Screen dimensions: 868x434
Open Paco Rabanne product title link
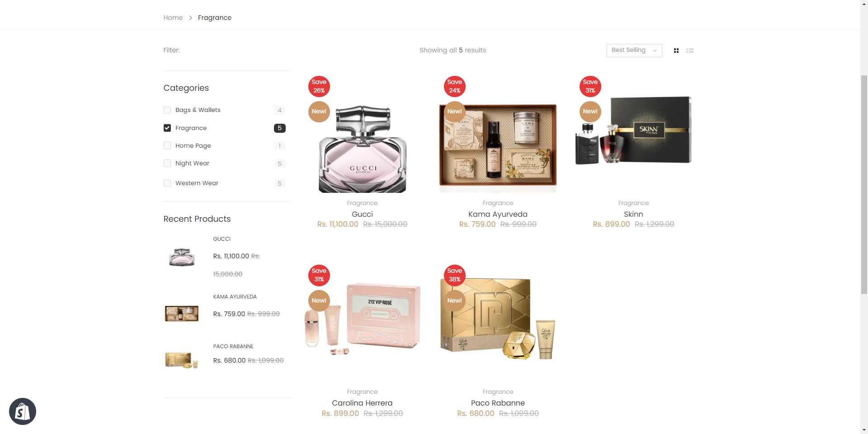click(x=498, y=403)
